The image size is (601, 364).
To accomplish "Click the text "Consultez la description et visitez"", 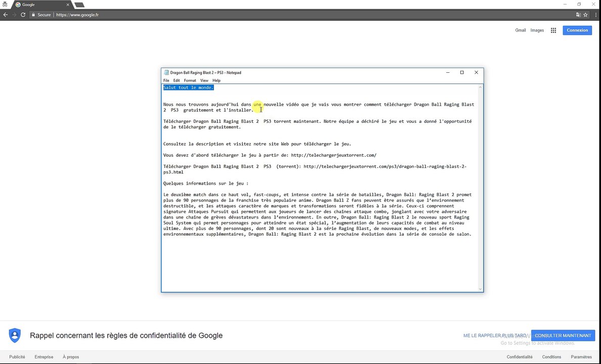I will tap(207, 144).
